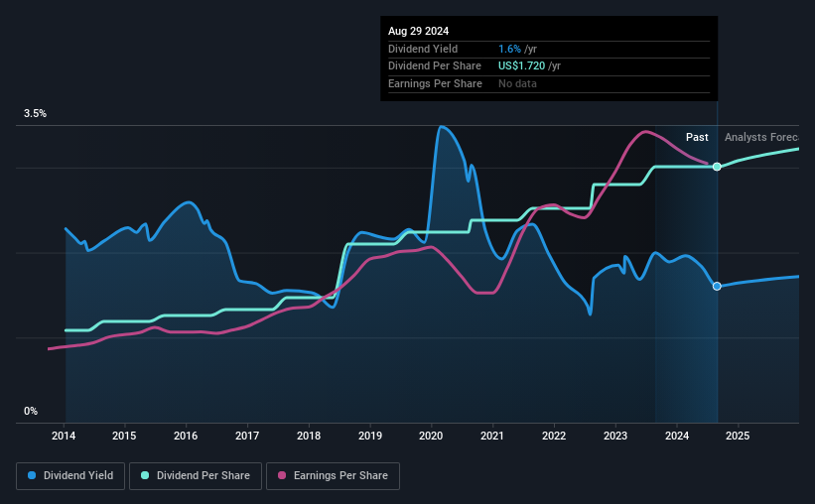Click the 2016 x-axis label
This screenshot has width=815, height=504.
186,436
